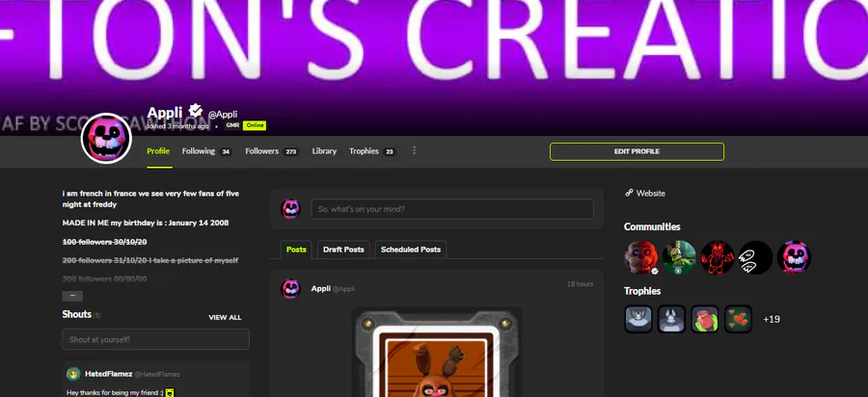868x397 pixels.
Task: Click 'Hey thanks for being my friend' shout
Action: click(115, 392)
